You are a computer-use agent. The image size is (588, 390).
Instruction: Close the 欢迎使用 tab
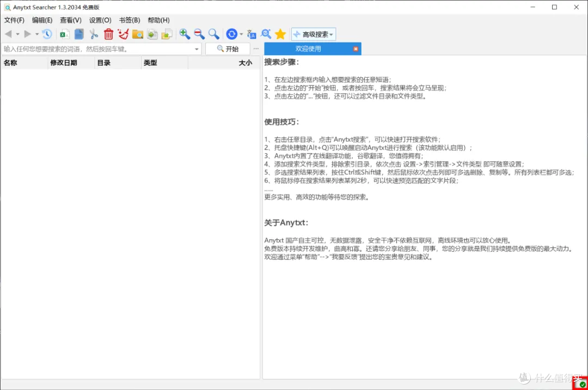click(x=356, y=49)
